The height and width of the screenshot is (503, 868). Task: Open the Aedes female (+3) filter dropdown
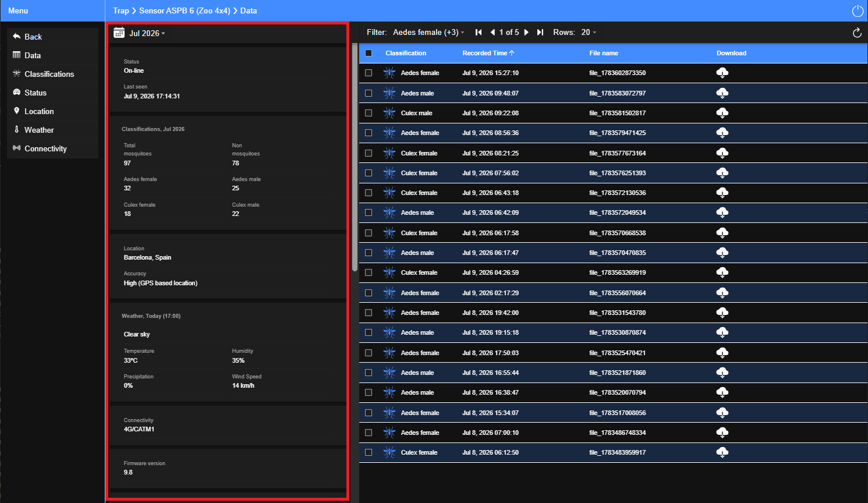[x=428, y=33]
